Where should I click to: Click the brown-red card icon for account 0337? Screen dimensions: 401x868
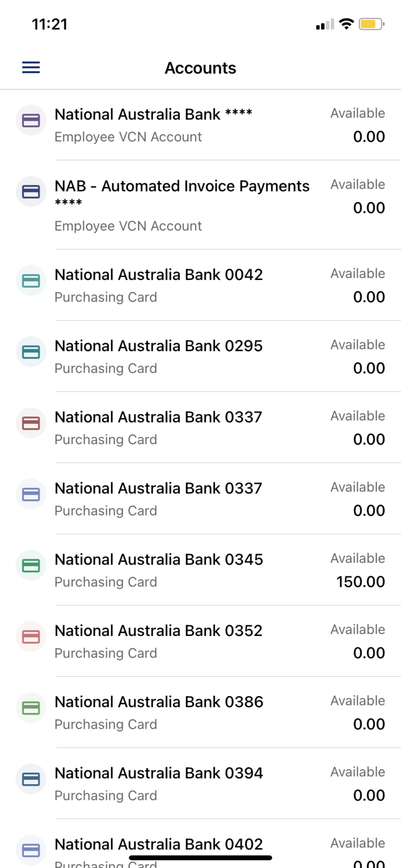pyautogui.click(x=31, y=423)
